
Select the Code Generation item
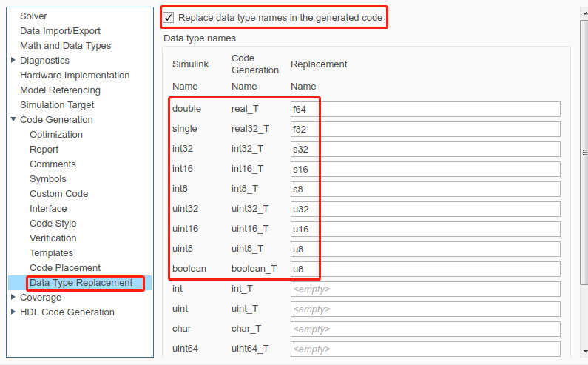click(56, 120)
